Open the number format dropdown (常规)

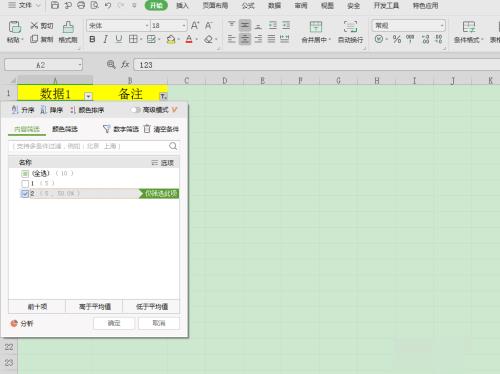442,26
